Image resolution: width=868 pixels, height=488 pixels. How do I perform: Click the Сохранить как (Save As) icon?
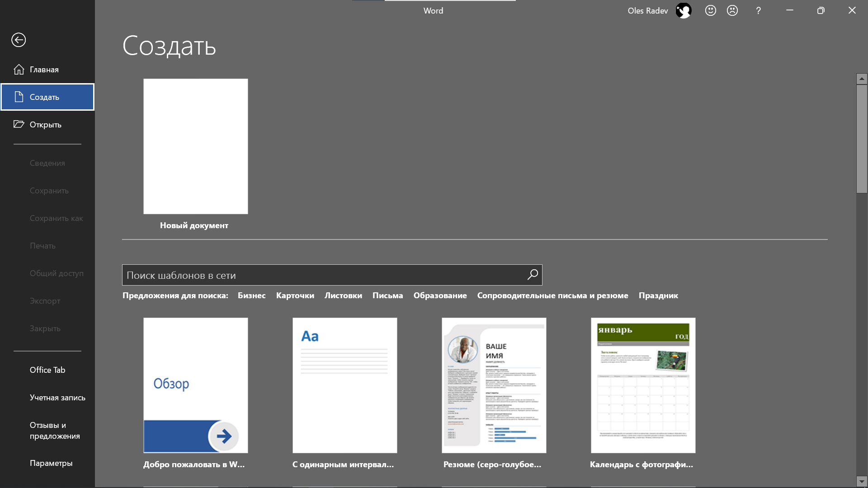56,217
